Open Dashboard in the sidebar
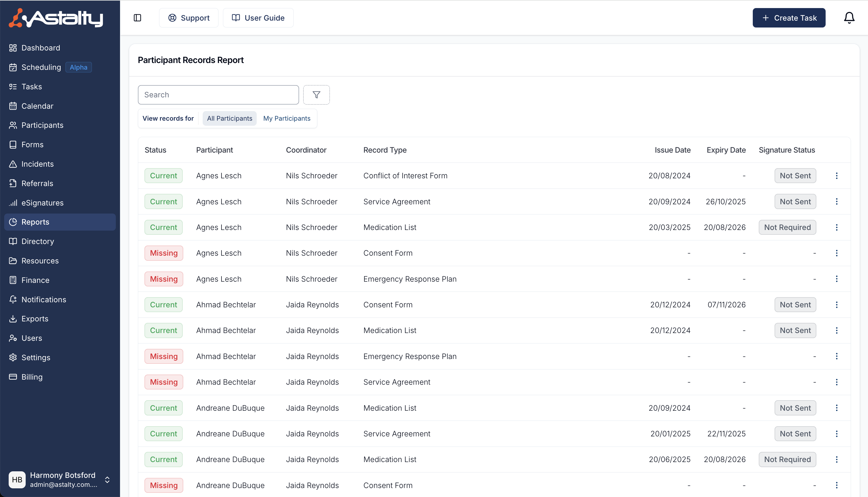 [x=60, y=48]
